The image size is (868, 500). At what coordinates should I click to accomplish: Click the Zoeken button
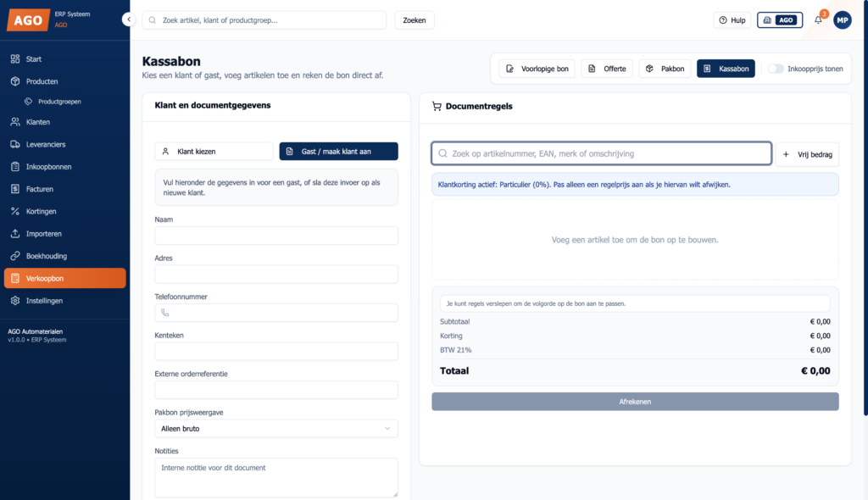pos(414,20)
